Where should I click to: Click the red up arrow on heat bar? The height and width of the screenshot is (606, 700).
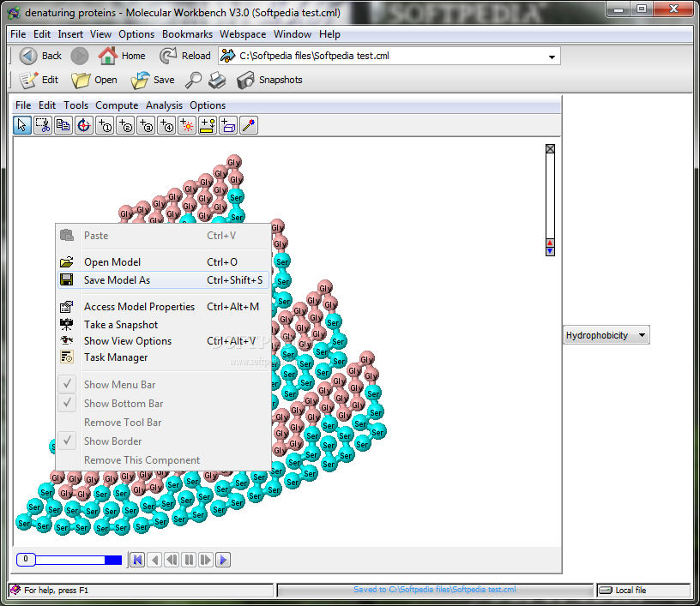pyautogui.click(x=550, y=243)
